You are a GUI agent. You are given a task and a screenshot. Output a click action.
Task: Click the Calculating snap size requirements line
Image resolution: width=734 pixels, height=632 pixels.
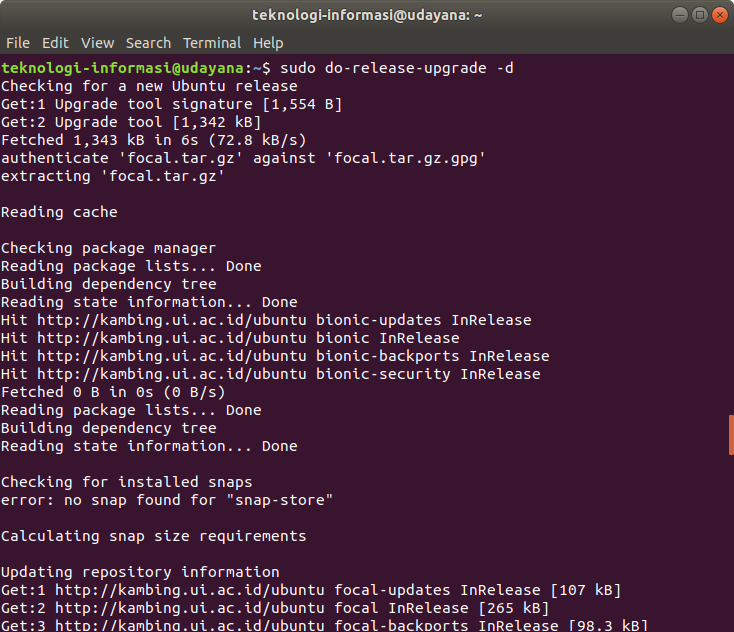coord(154,536)
